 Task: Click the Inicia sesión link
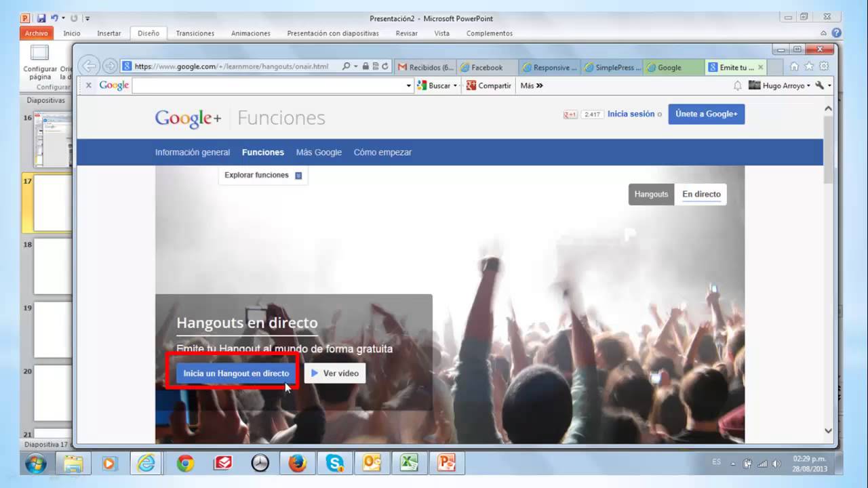[x=631, y=114]
